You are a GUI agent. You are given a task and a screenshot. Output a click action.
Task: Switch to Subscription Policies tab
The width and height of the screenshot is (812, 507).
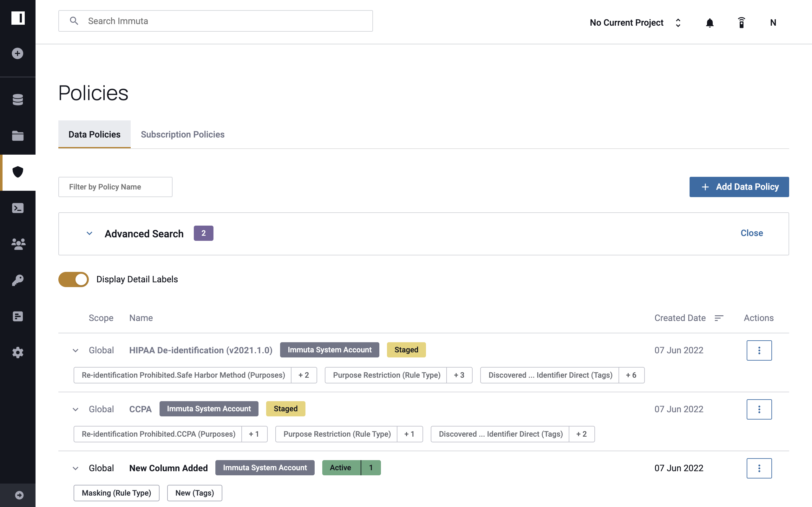click(x=182, y=134)
